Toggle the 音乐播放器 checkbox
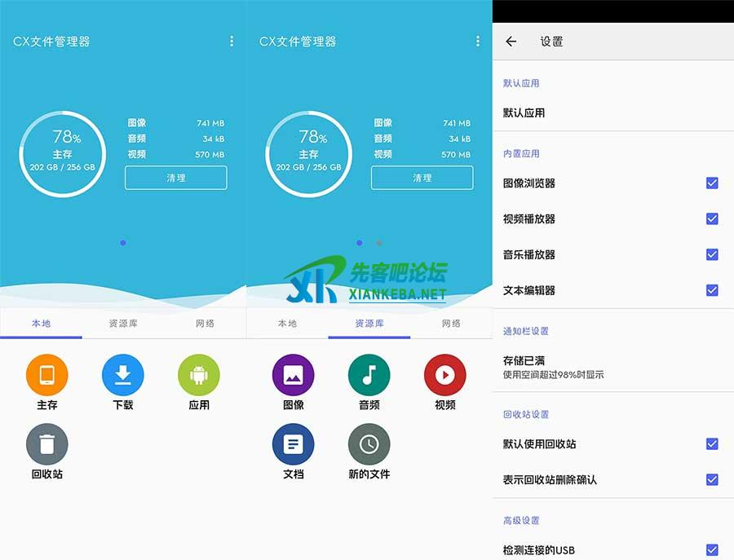Image resolution: width=734 pixels, height=560 pixels. tap(712, 254)
